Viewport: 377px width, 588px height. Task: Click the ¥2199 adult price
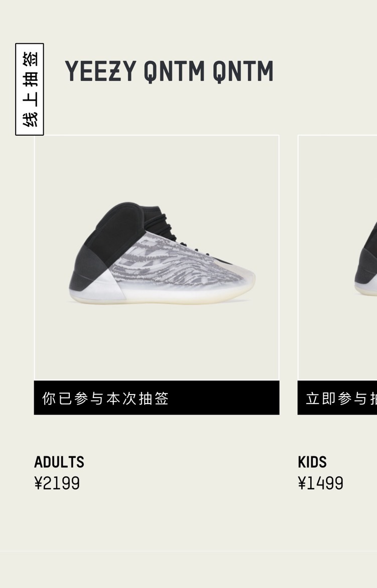click(x=57, y=483)
